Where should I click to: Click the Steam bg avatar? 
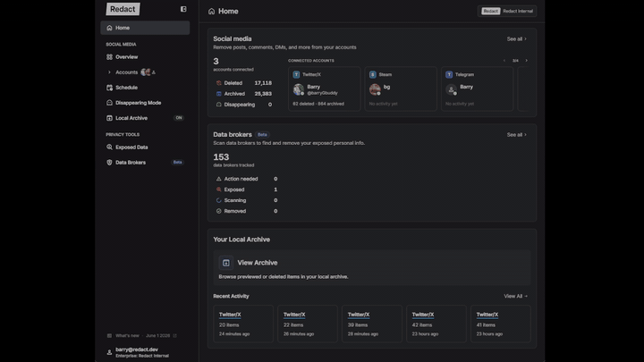pos(375,89)
